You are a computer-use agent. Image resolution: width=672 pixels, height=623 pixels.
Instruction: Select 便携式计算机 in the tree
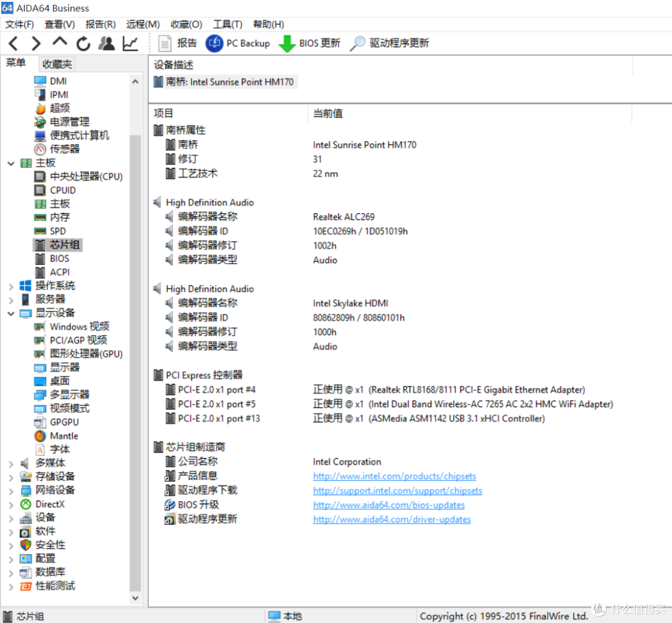click(72, 136)
